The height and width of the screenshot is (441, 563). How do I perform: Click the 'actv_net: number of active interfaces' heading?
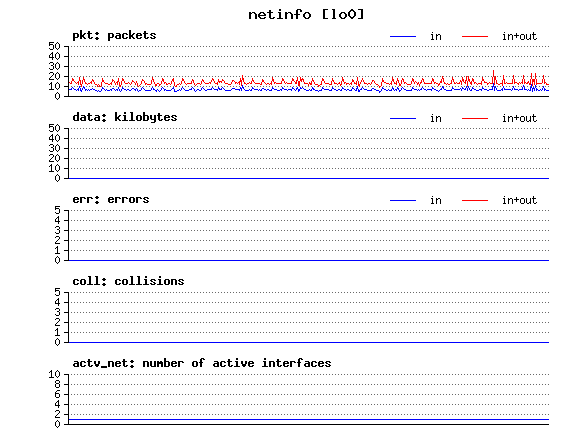[x=202, y=363]
